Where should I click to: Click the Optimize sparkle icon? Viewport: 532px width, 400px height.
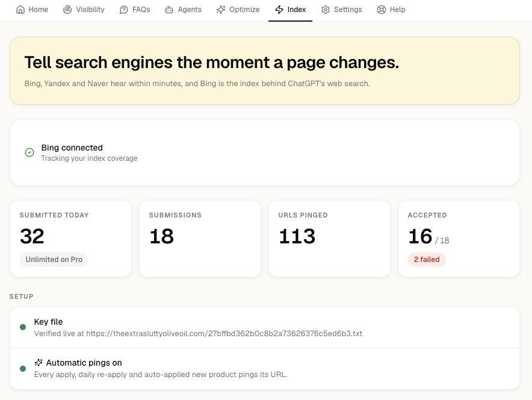tap(221, 10)
